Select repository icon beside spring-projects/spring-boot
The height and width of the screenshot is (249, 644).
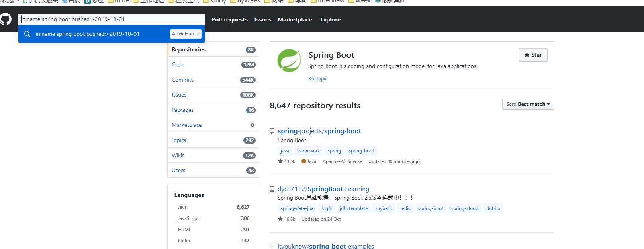click(x=272, y=131)
